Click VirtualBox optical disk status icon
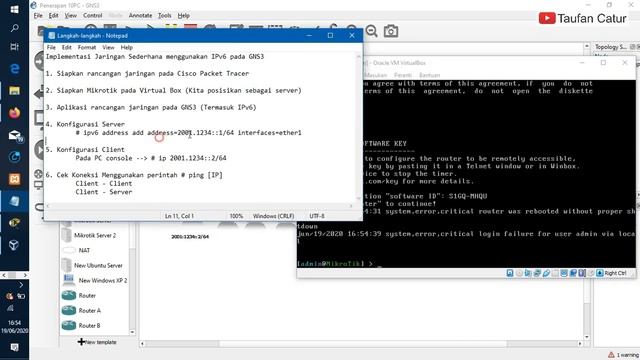Viewport: 640px width, 360px height. [x=519, y=273]
